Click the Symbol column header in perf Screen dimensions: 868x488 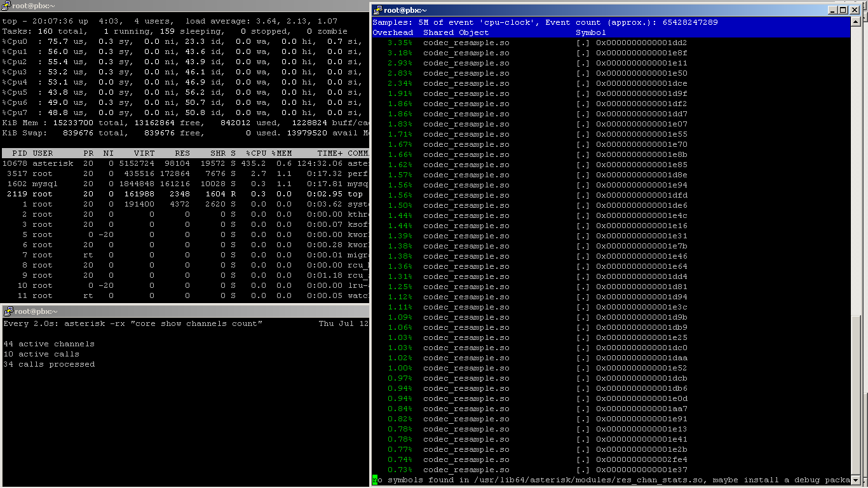(590, 32)
